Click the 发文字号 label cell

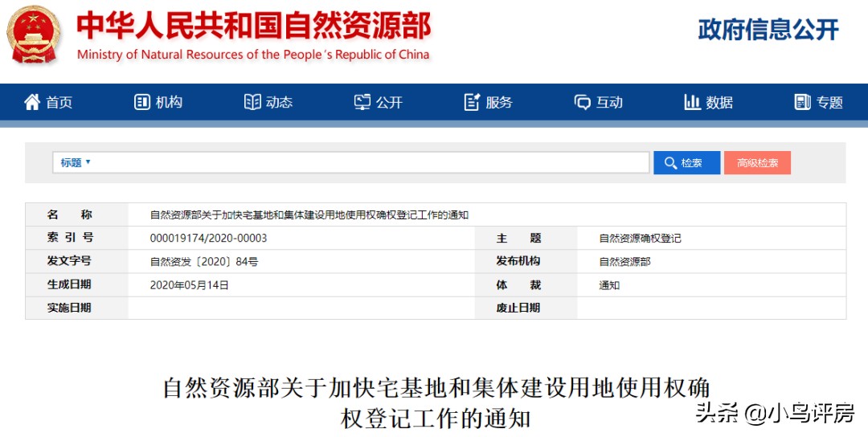77,261
